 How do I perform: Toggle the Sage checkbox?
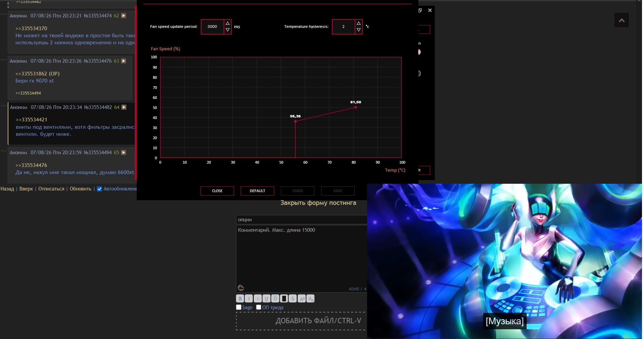point(239,307)
